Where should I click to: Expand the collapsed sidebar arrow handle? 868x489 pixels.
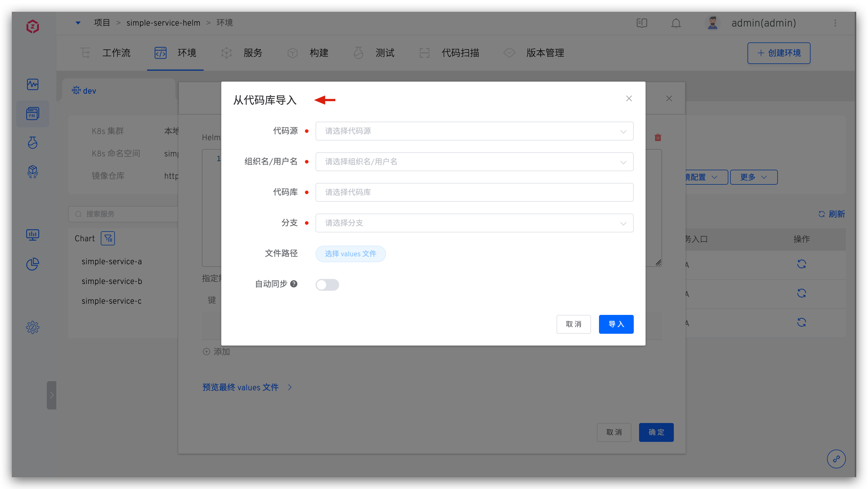pyautogui.click(x=52, y=395)
